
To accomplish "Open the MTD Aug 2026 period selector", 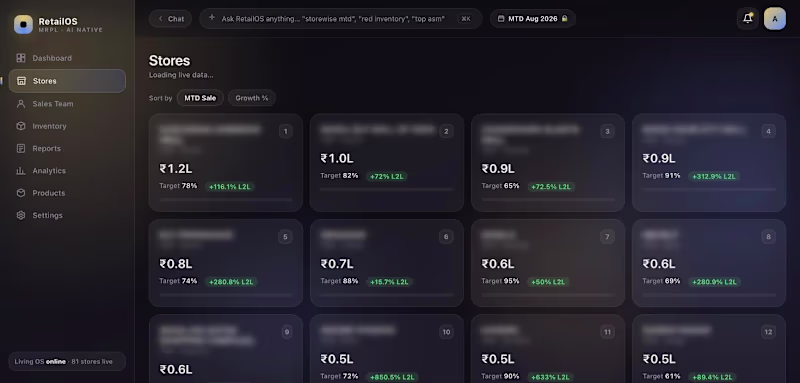I will (533, 19).
